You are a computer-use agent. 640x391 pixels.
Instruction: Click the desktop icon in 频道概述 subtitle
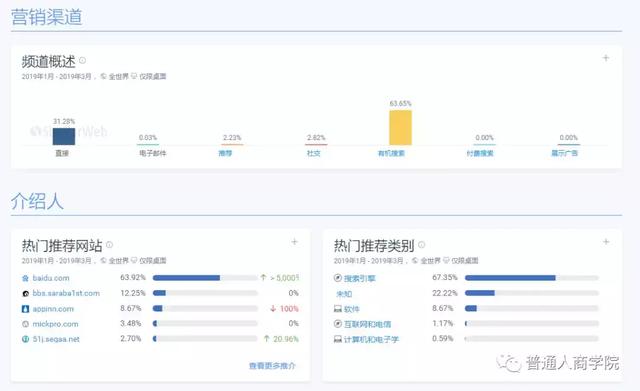134,76
